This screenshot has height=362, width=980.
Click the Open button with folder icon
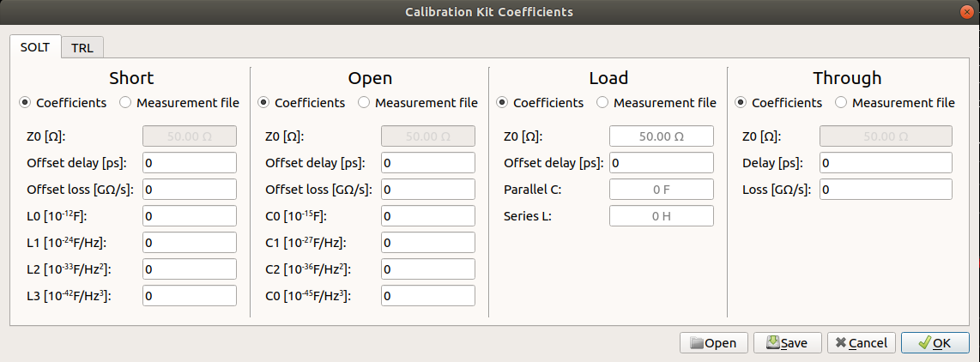pos(713,343)
